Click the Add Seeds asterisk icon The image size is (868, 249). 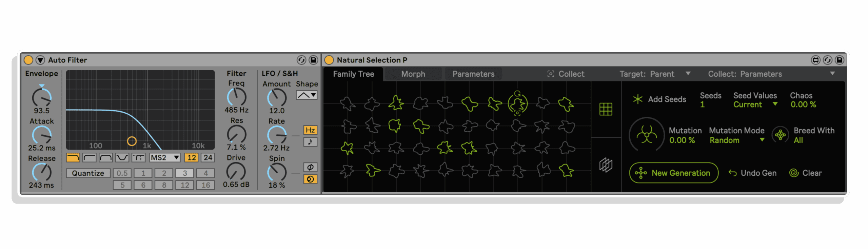click(x=637, y=99)
